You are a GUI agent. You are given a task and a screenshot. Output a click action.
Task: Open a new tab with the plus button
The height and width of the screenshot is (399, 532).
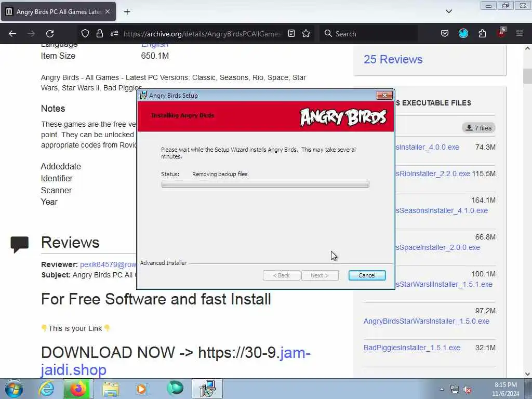click(x=127, y=12)
